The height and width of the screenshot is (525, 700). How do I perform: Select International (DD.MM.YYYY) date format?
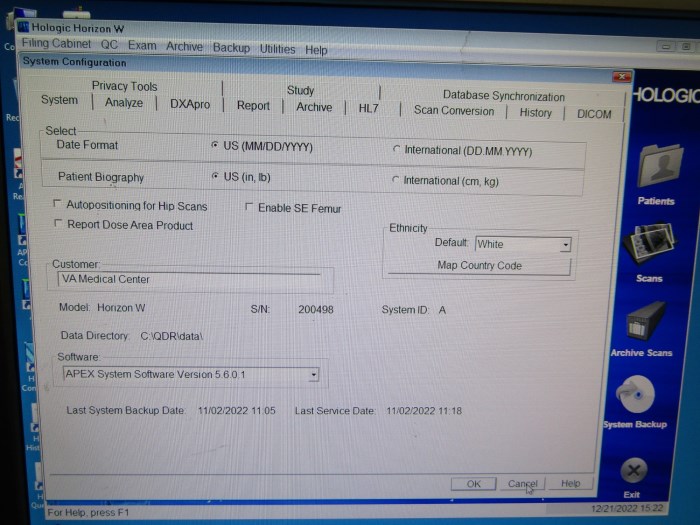point(397,150)
